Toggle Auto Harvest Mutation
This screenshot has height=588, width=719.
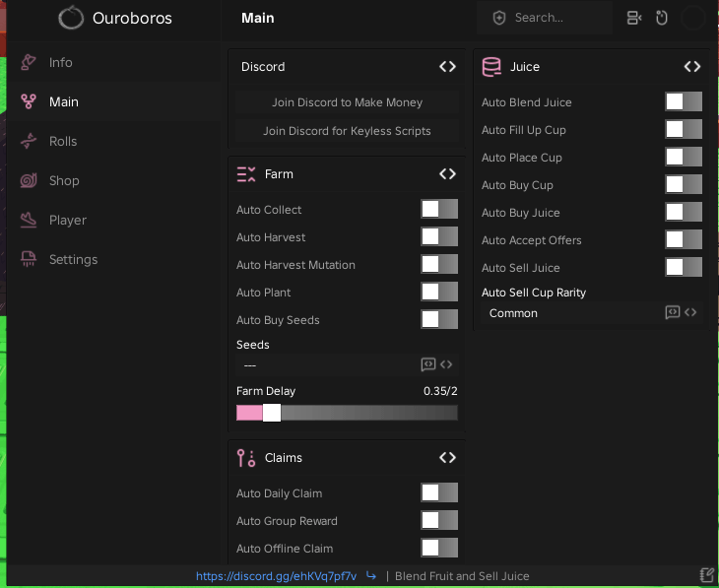[439, 264]
